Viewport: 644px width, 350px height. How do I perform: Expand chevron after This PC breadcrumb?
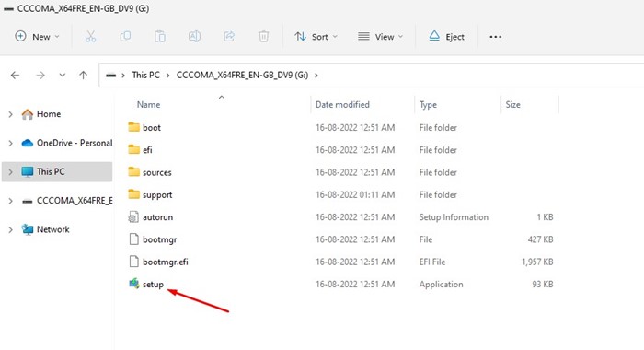pyautogui.click(x=168, y=76)
